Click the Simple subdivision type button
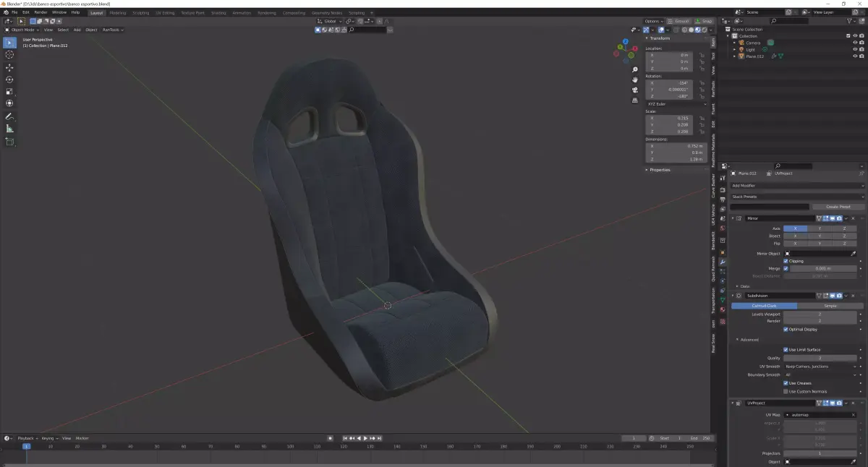 (x=830, y=306)
